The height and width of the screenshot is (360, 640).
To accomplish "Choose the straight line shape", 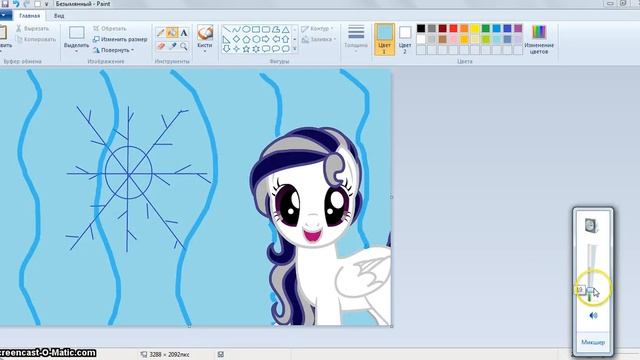I will pyautogui.click(x=227, y=29).
